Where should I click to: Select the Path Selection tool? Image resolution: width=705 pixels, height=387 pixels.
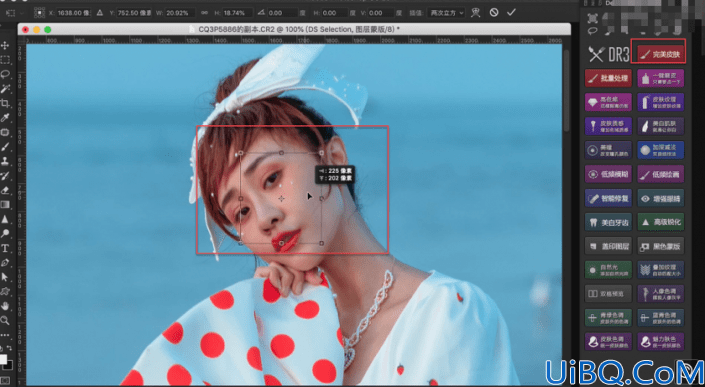coord(5,277)
